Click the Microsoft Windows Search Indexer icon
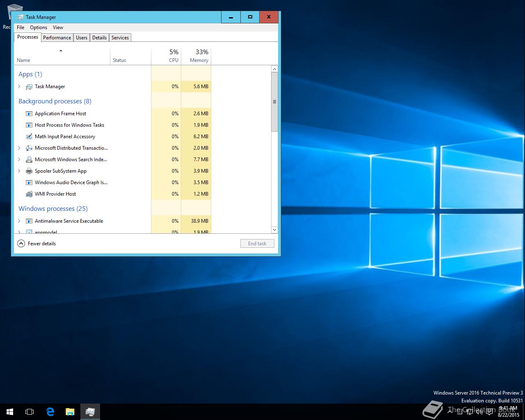 pyautogui.click(x=29, y=160)
